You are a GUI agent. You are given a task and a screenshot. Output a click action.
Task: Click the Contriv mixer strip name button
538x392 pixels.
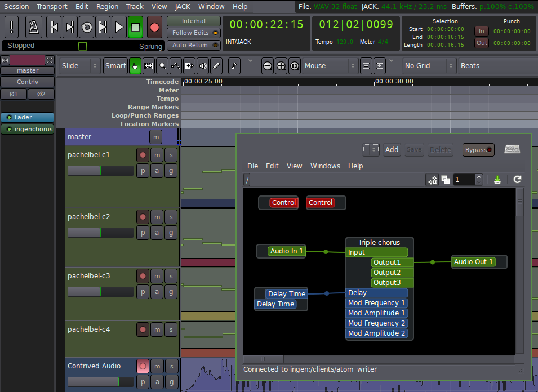point(28,82)
